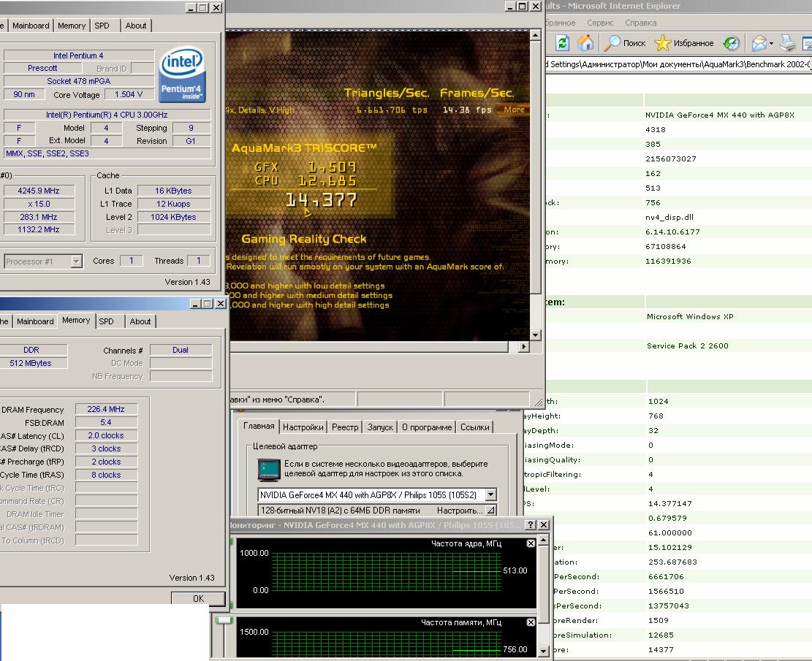Image resolution: width=812 pixels, height=661 pixels.
Task: Click the Intel Pentium 4 logo in CPU-Z
Action: click(x=182, y=75)
